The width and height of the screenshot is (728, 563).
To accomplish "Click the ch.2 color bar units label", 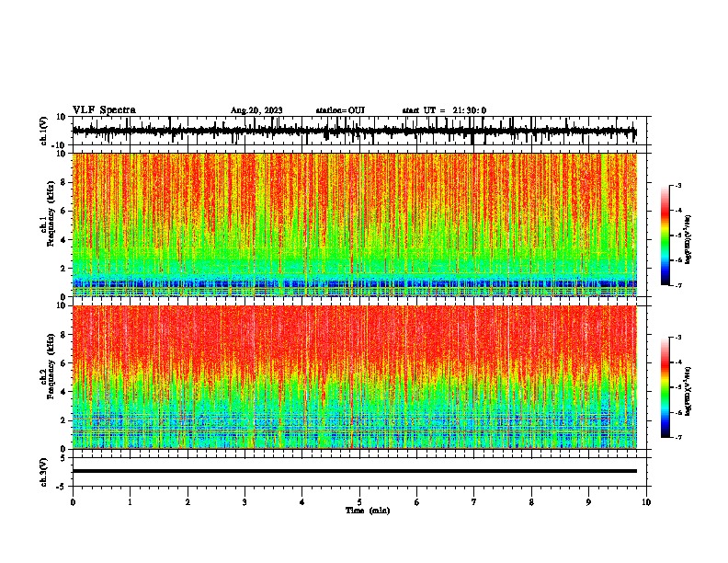I will click(688, 392).
